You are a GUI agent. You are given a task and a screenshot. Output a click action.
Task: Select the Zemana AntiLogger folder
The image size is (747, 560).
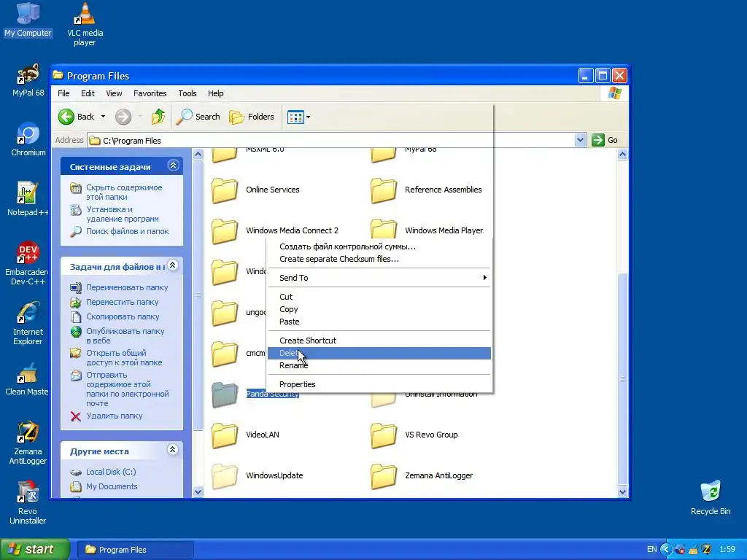422,475
